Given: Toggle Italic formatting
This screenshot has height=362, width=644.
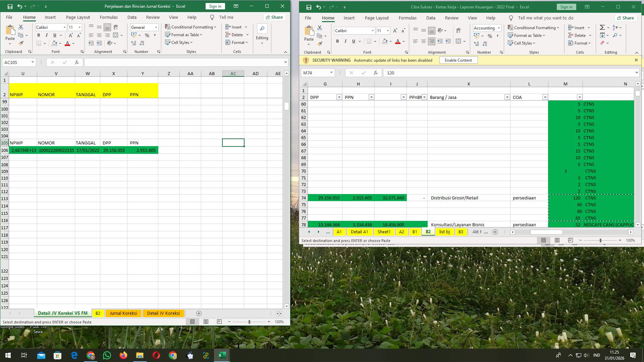Looking at the screenshot, I should click(47, 35).
